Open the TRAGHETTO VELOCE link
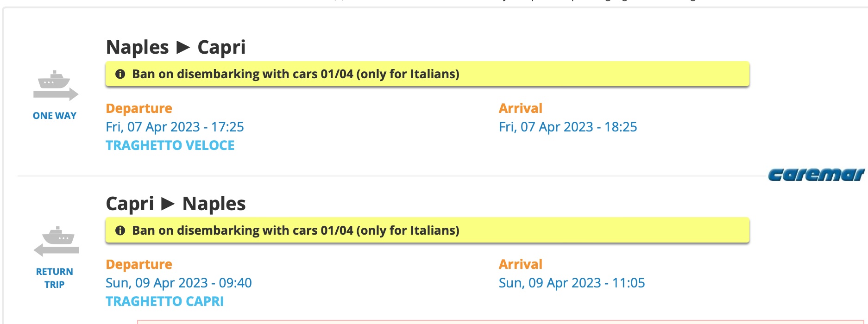 coord(170,145)
